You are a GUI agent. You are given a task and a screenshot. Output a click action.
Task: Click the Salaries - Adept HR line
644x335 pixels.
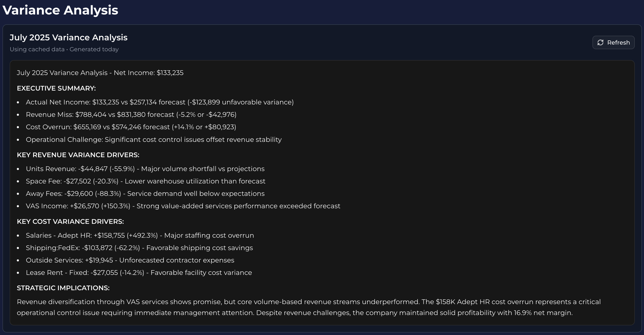(x=140, y=235)
